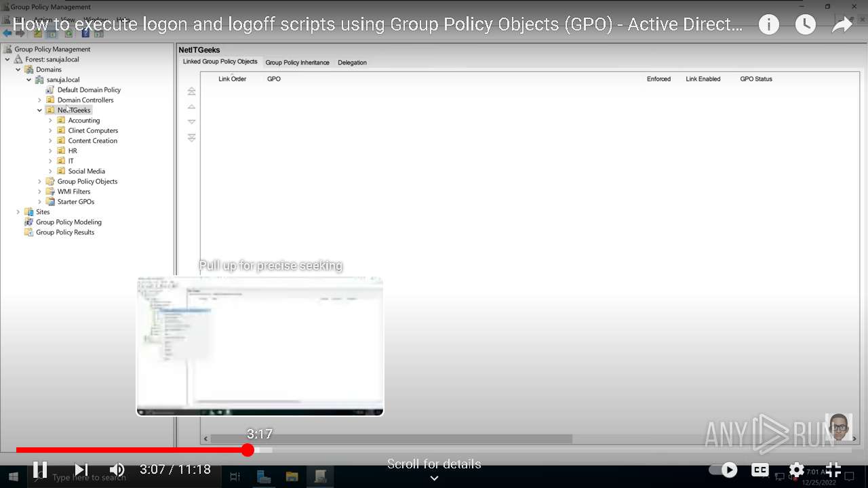The width and height of the screenshot is (868, 488).
Task: Turn on closed captions
Action: pos(760,469)
